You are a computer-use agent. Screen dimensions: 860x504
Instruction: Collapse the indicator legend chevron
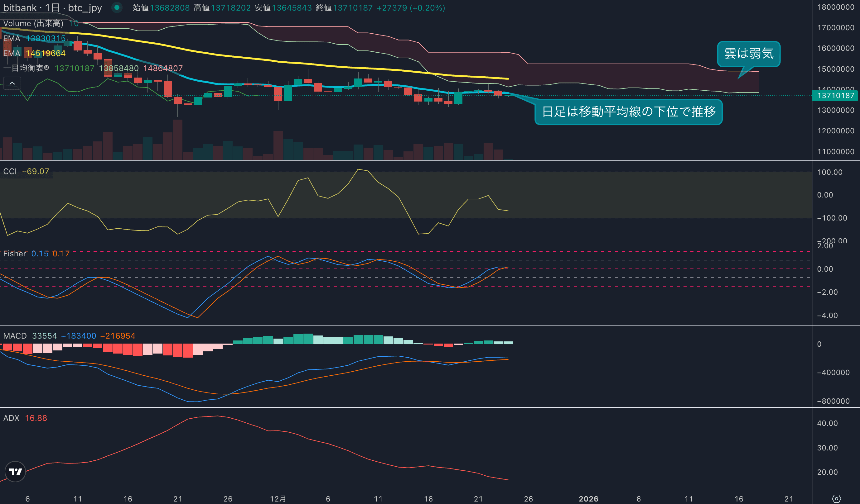tap(12, 83)
